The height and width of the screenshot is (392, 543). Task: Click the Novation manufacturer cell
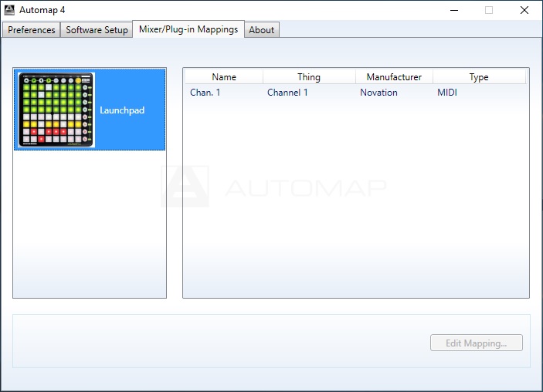point(378,93)
